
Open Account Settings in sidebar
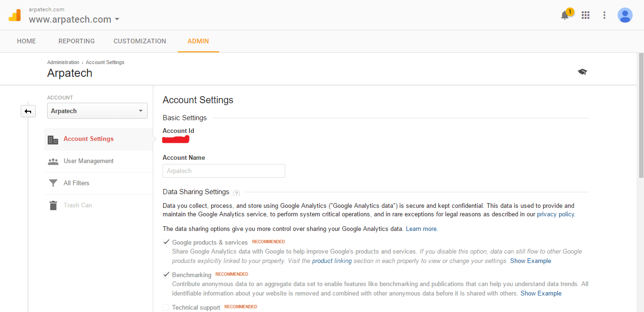(98, 139)
